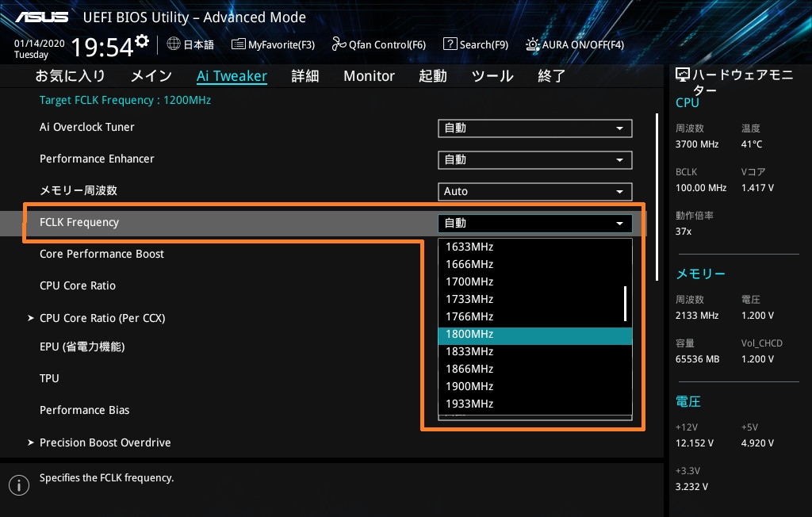This screenshot has height=517, width=812.
Task: Open MyFavorite(F3) list icon
Action: coord(238,44)
